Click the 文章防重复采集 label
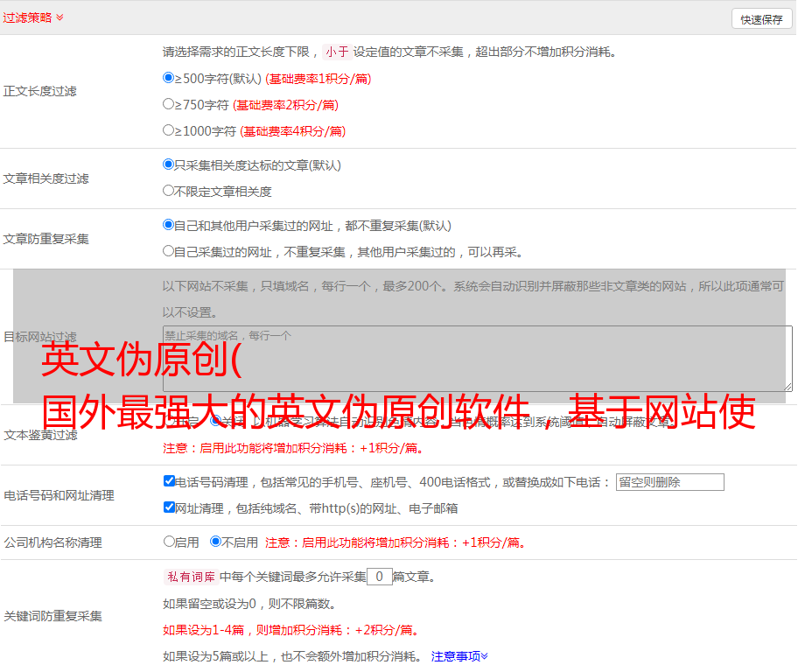Viewport: 798px width, 672px height. (x=45, y=239)
